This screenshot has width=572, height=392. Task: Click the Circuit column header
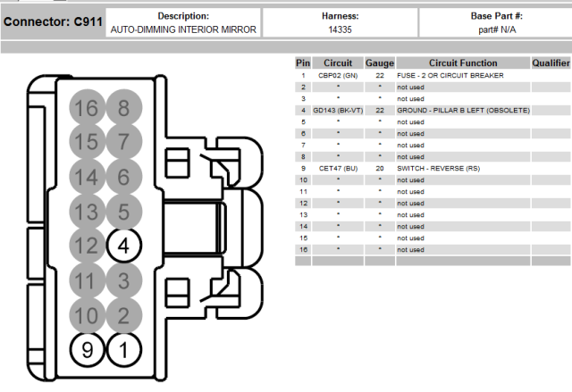click(x=338, y=63)
